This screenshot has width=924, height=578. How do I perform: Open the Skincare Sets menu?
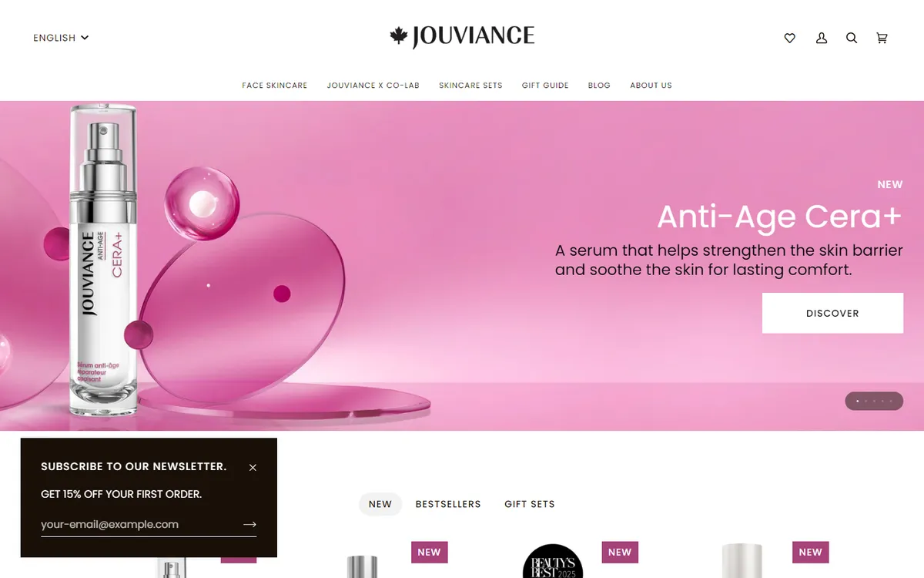(x=470, y=86)
